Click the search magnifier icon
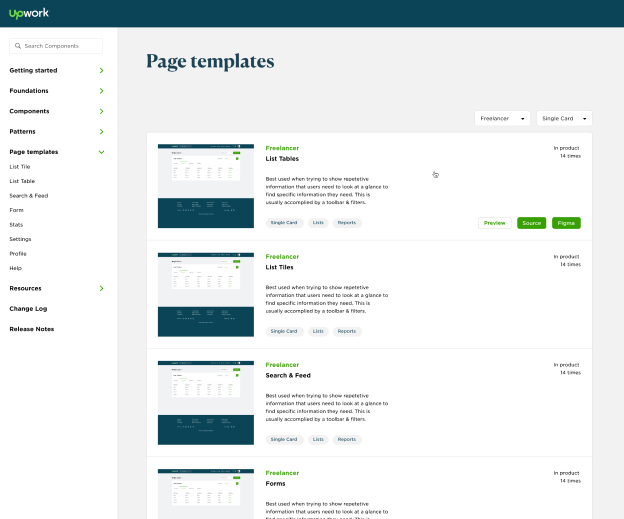 tap(18, 46)
